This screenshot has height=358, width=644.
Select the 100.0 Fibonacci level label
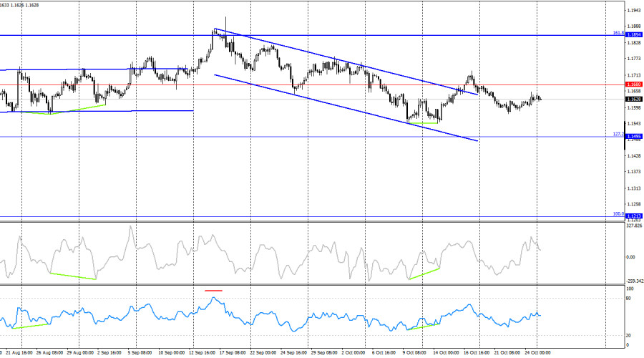click(618, 213)
